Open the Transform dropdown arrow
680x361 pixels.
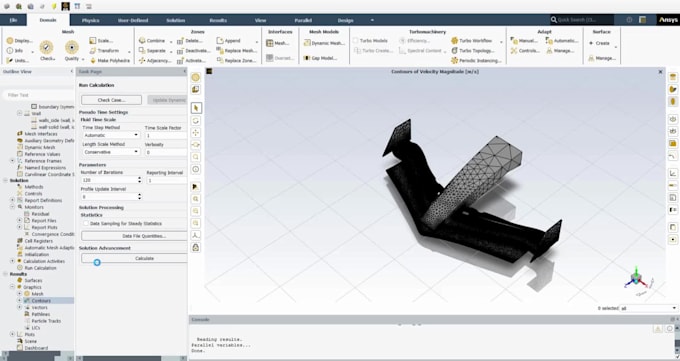coord(129,52)
